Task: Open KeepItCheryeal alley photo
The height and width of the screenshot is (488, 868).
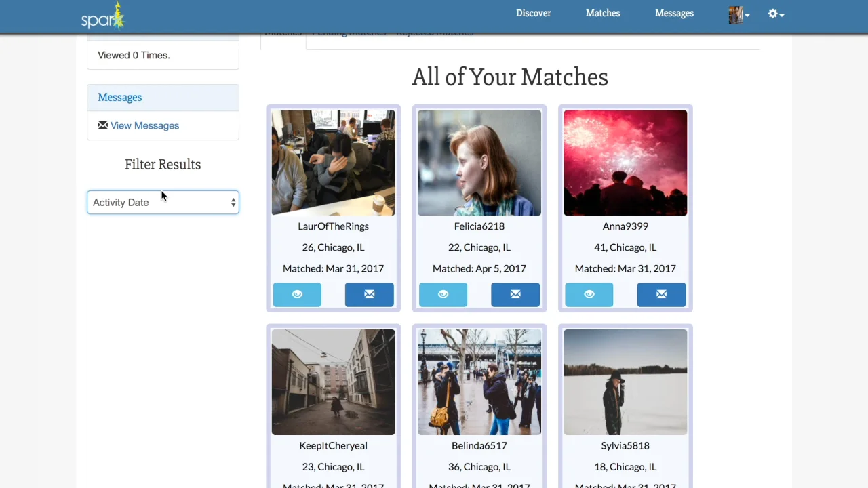Action: click(x=333, y=382)
